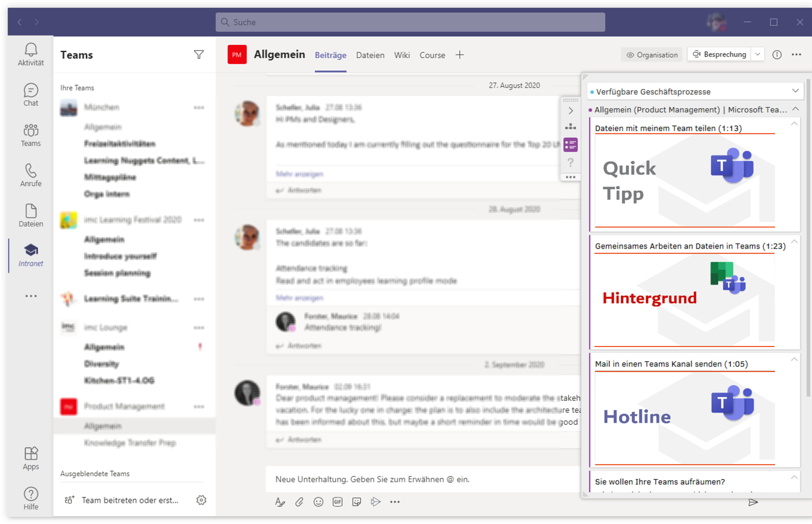
Task: Collapse the side panel with arrow icon
Action: click(x=571, y=110)
